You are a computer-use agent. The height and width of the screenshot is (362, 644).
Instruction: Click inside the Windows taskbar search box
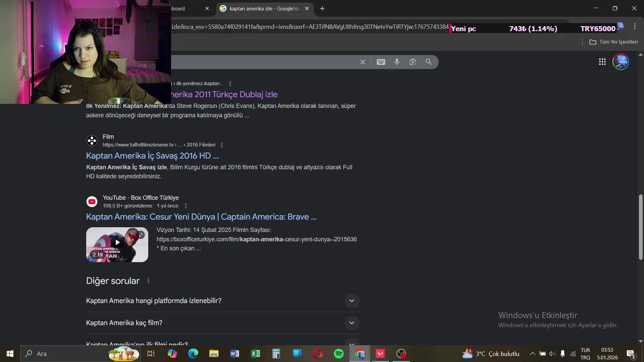pyautogui.click(x=81, y=353)
